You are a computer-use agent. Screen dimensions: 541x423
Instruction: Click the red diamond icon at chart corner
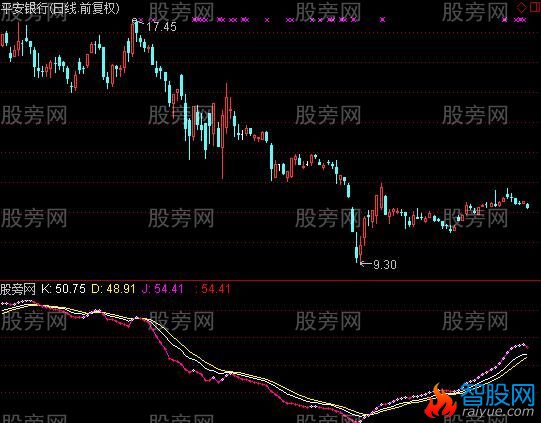point(521,8)
